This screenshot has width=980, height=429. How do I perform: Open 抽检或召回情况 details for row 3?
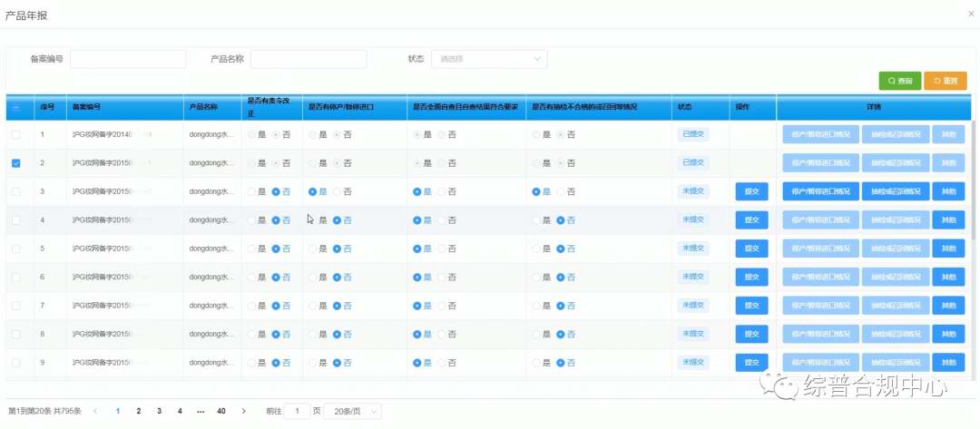(895, 192)
